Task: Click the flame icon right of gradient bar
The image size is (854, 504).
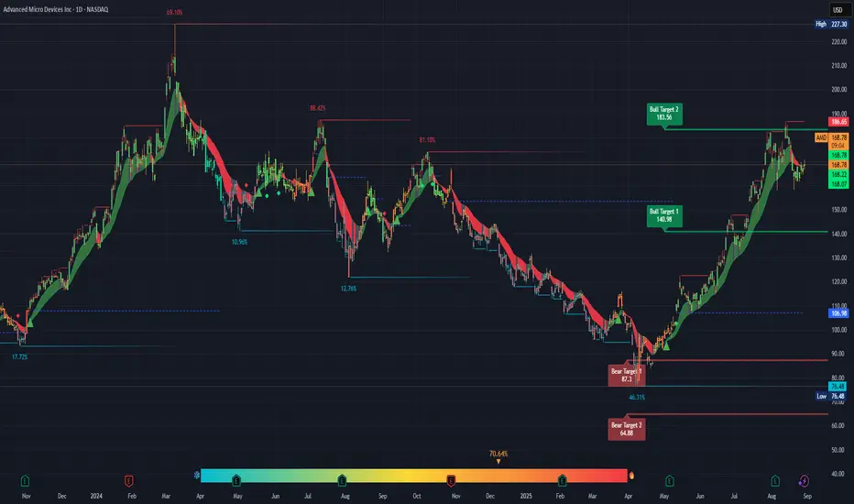Action: tap(631, 476)
